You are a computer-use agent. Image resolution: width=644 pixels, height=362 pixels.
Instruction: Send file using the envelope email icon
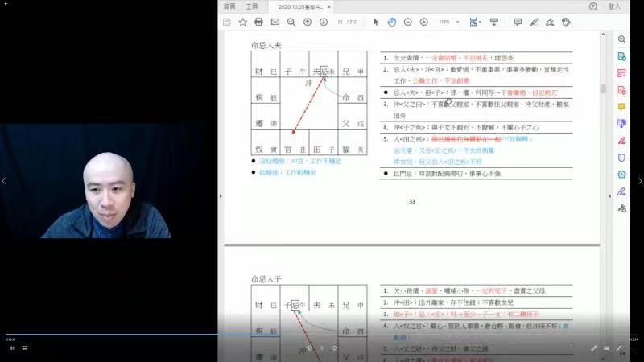275,23
